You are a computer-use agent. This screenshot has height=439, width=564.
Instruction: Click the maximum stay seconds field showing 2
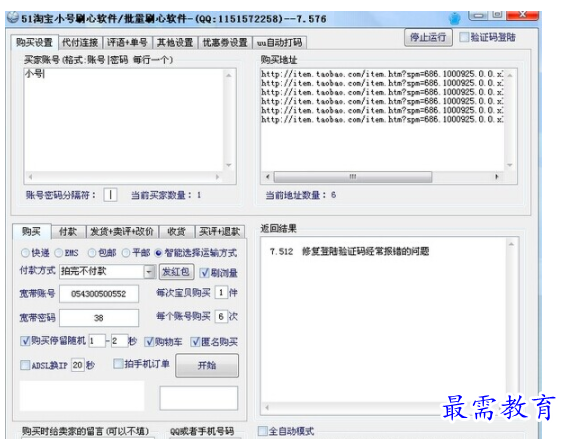(x=119, y=341)
